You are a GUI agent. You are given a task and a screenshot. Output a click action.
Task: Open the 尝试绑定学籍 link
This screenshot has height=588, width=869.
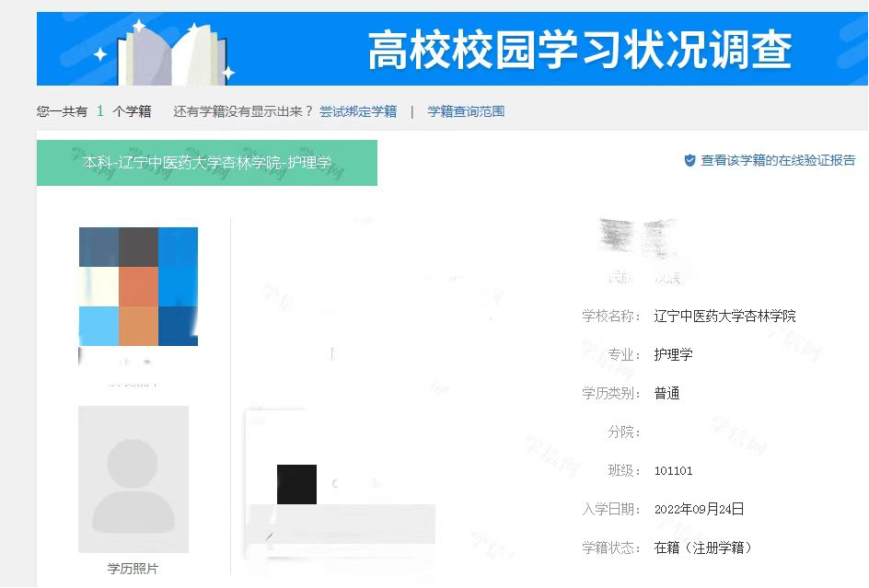click(358, 111)
